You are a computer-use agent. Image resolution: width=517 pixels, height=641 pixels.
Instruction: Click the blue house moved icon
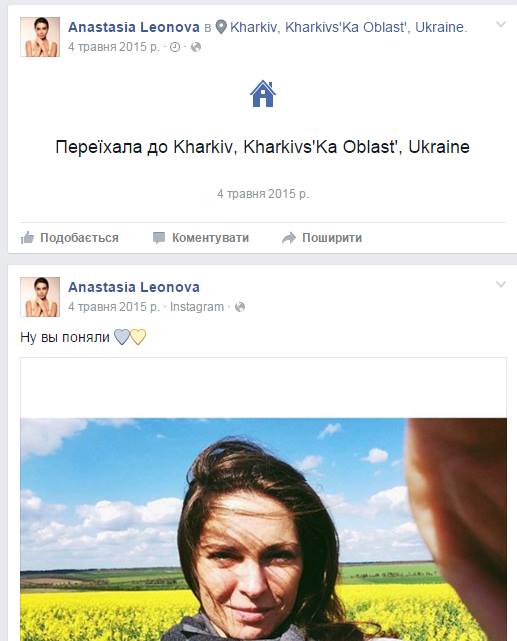pos(263,94)
